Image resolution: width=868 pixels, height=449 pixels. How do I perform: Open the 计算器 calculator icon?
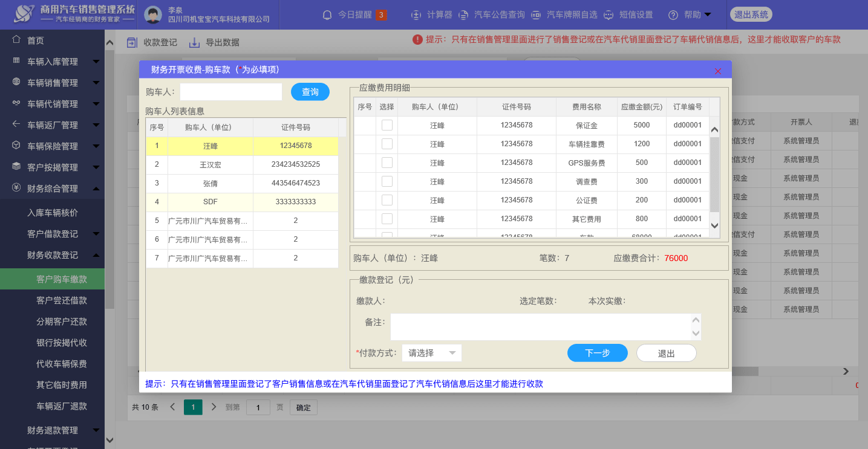click(x=416, y=15)
